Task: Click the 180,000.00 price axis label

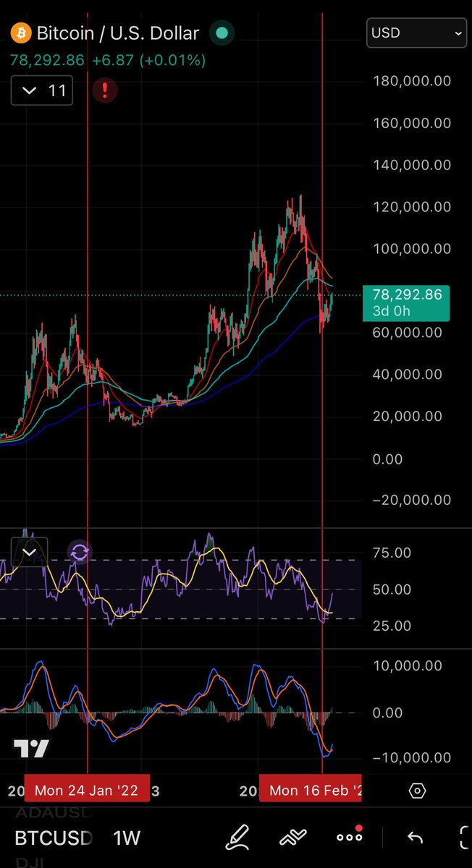Action: [x=412, y=81]
